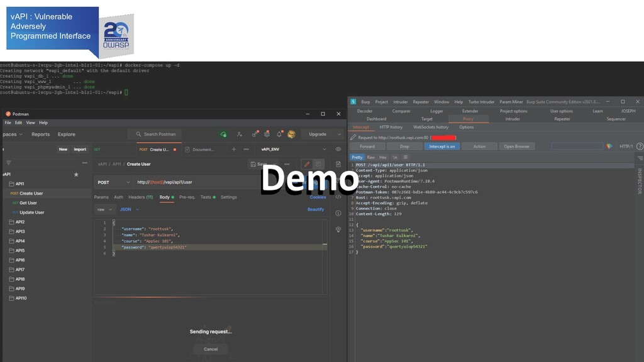
Task: Click the Burp Suite logo icon
Action: click(x=353, y=102)
